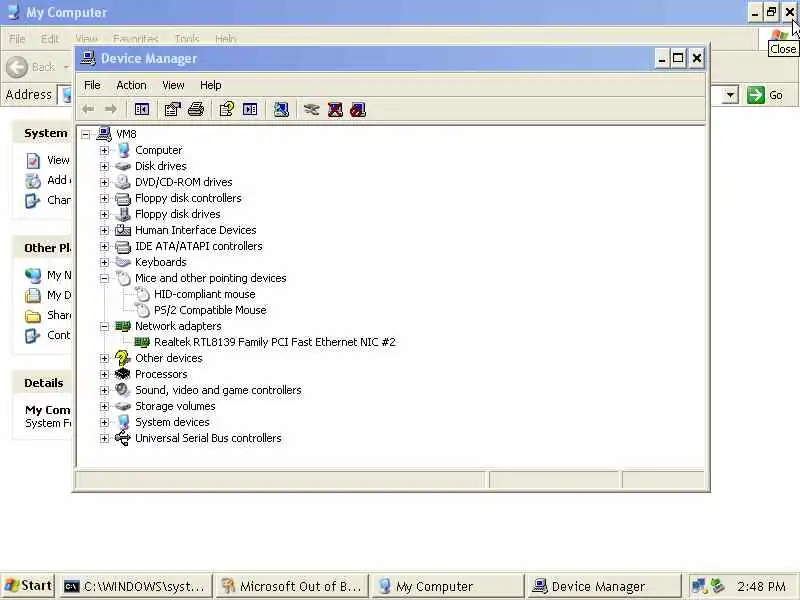Click the 2:48 PM clock in tray

click(761, 586)
